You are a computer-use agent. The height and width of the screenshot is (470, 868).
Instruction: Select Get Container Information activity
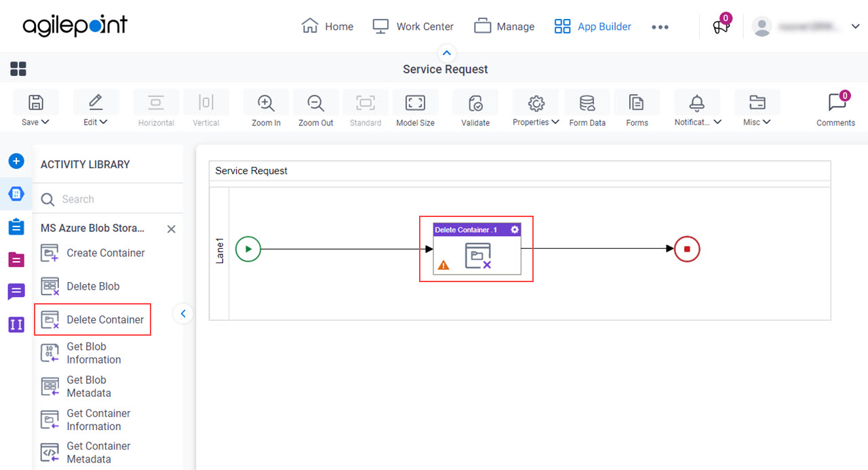pos(85,420)
